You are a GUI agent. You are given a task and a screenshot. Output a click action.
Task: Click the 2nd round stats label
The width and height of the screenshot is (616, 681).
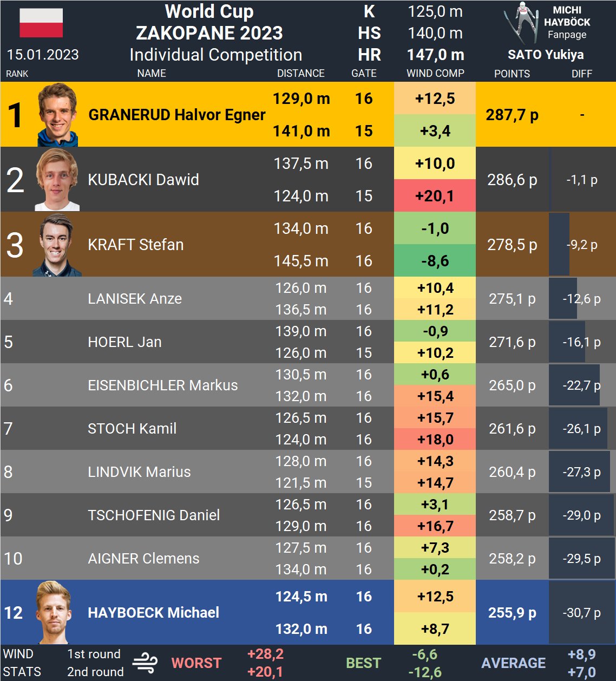(95, 672)
